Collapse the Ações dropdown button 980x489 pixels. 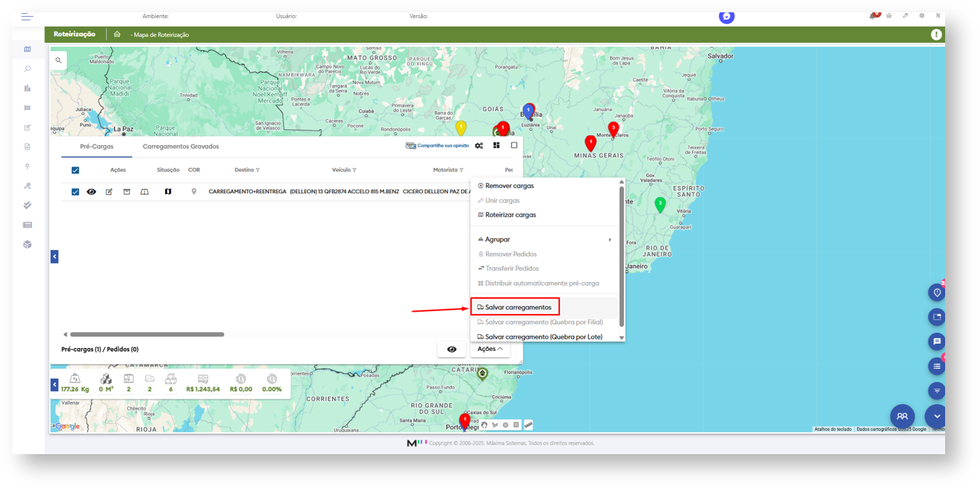[490, 349]
